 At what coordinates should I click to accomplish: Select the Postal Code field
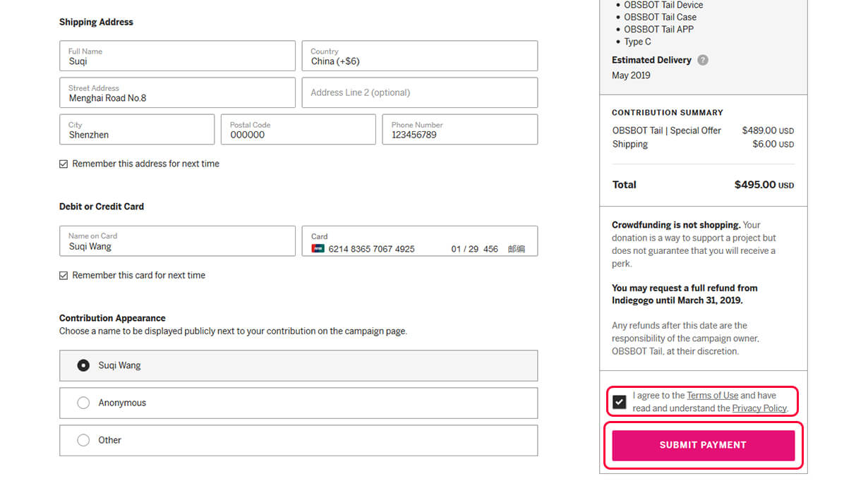coord(298,130)
